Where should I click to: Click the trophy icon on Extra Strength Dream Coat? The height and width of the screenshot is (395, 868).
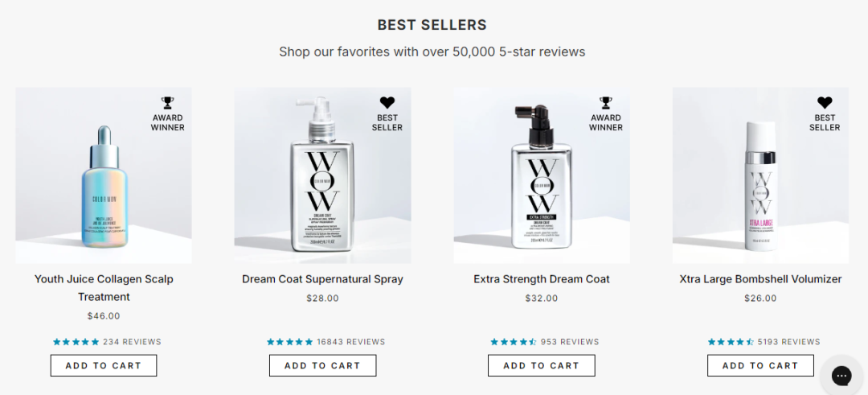click(606, 103)
